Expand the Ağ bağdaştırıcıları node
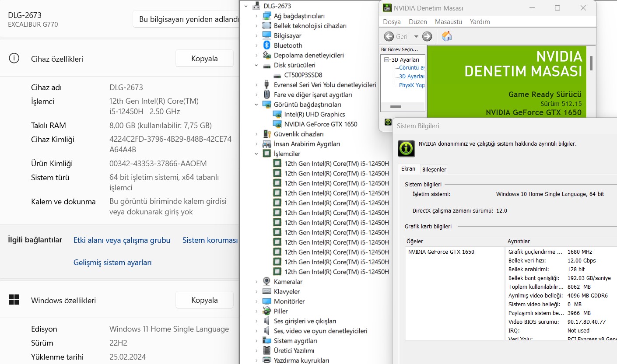The height and width of the screenshot is (364, 617). pos(257,16)
